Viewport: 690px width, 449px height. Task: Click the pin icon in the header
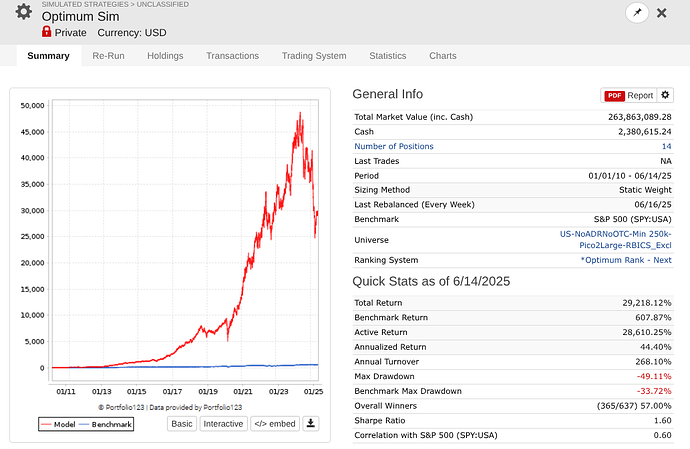[637, 13]
